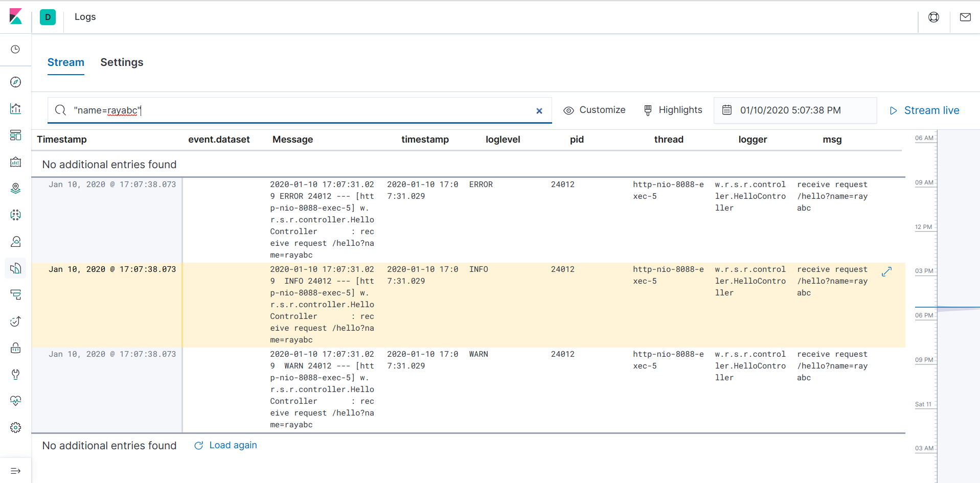Image resolution: width=980 pixels, height=483 pixels.
Task: Click the Timestamp column header
Action: tap(62, 140)
